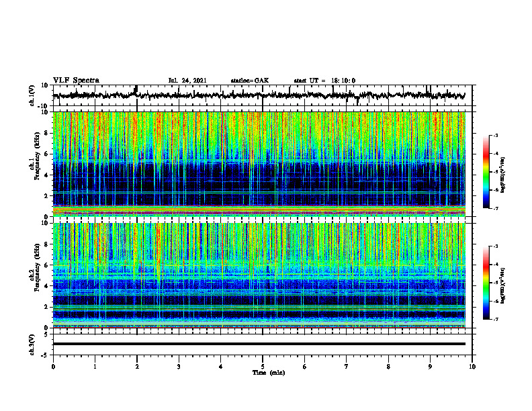Click the "station=GAK" label
The height and width of the screenshot is (411, 532).
coord(250,81)
